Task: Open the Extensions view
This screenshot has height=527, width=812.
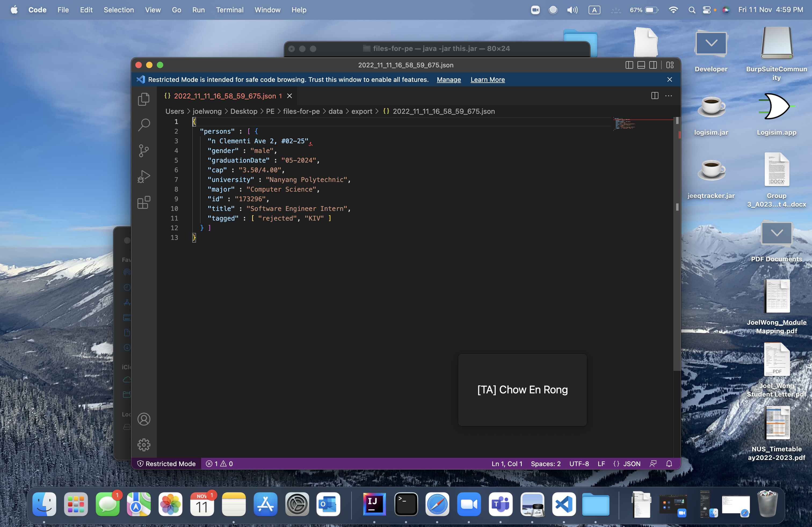Action: tap(144, 203)
